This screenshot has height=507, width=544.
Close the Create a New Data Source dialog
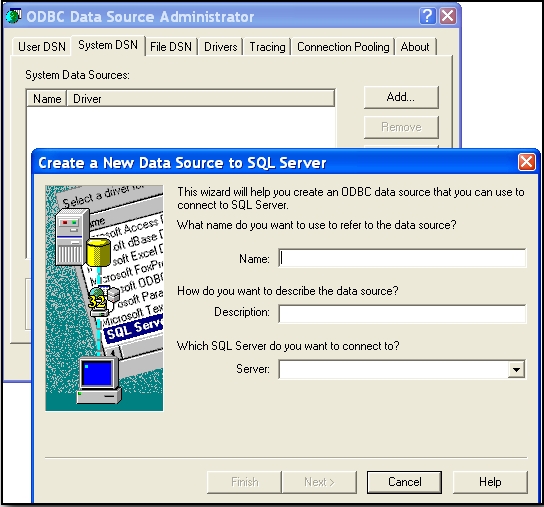(526, 162)
